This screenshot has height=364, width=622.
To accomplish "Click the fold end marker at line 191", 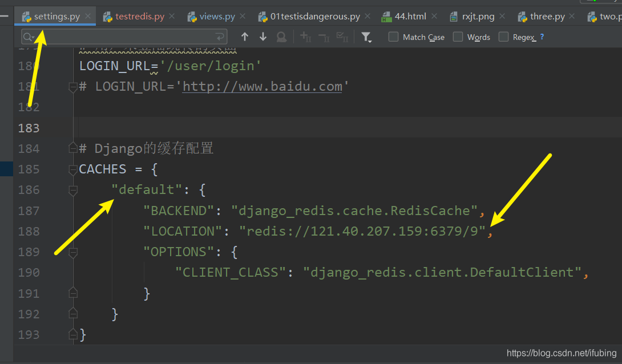I will point(73,293).
